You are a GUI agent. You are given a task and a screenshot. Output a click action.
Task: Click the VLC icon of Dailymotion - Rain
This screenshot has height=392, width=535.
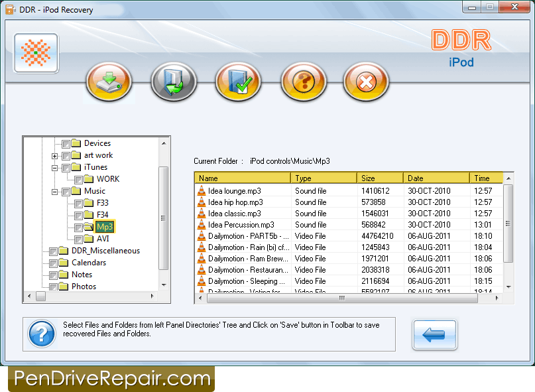pyautogui.click(x=202, y=247)
